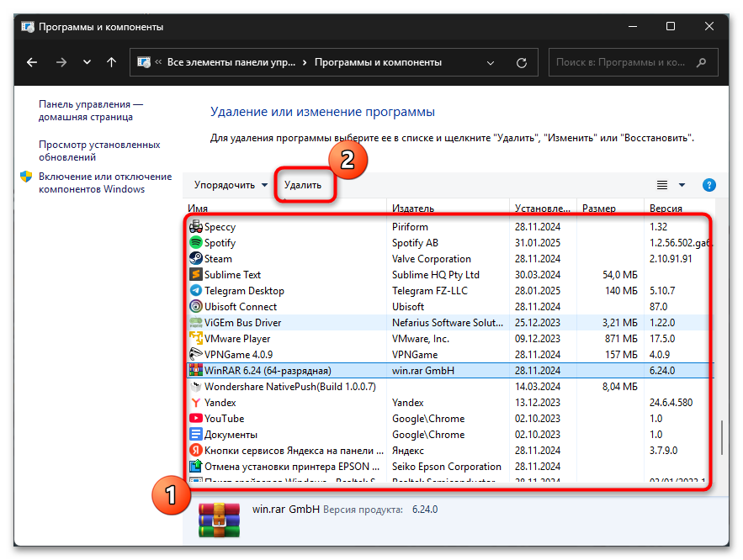
Task: Go up one level with up arrow
Action: pos(111,62)
